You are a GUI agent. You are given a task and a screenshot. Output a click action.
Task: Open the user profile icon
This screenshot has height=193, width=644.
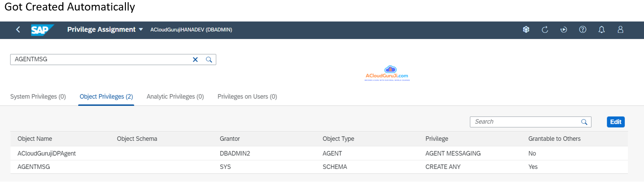pyautogui.click(x=620, y=30)
